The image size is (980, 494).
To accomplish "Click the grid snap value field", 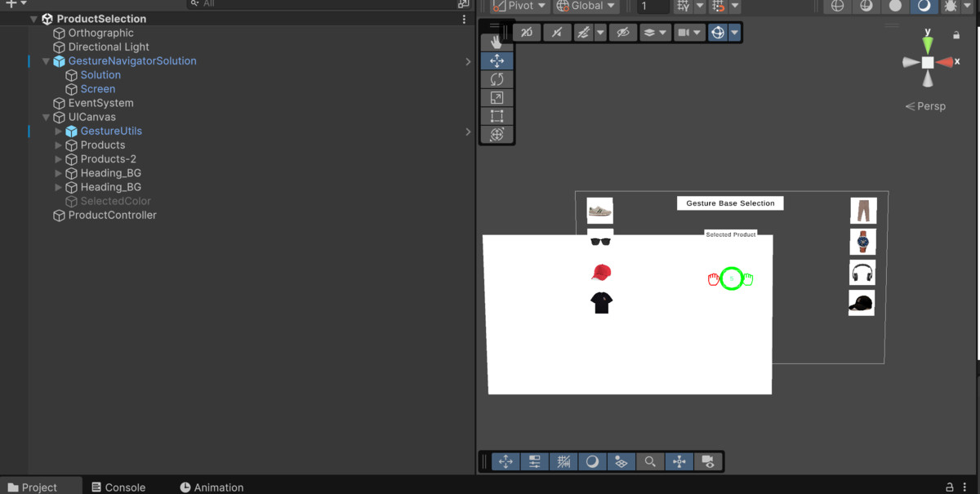I will 653,7.
